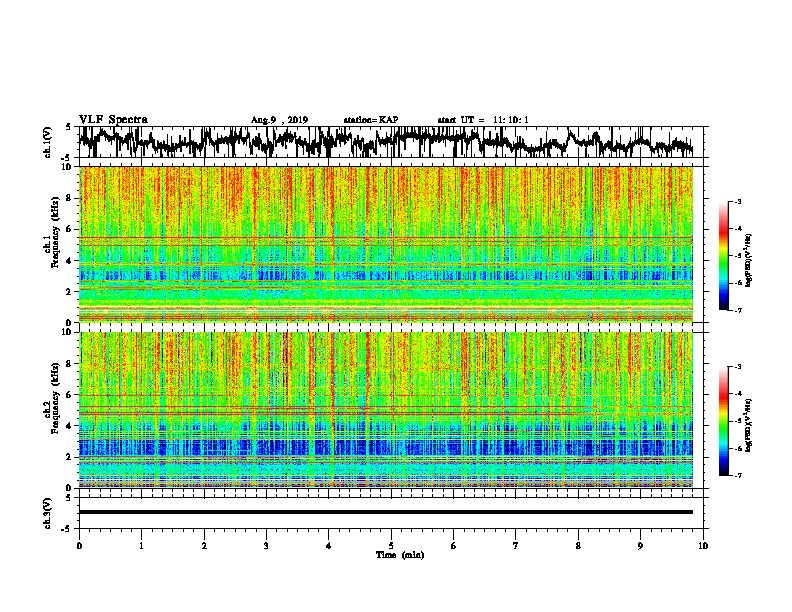This screenshot has height=612, width=792.
Task: Click the "3" tick on the time axis
Action: coord(266,546)
